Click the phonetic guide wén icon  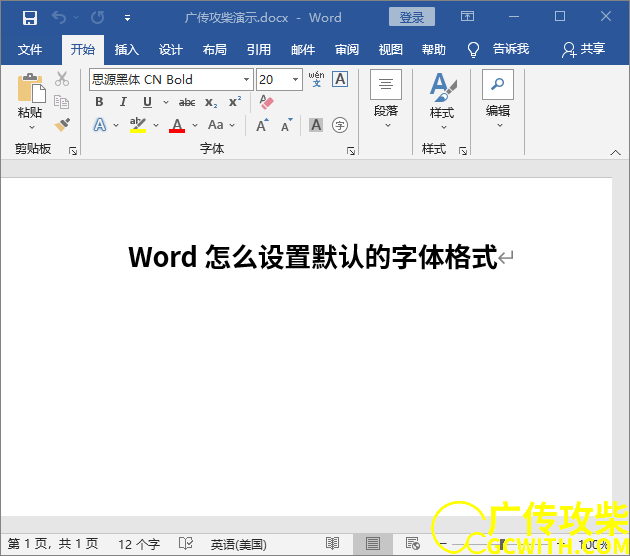point(316,79)
